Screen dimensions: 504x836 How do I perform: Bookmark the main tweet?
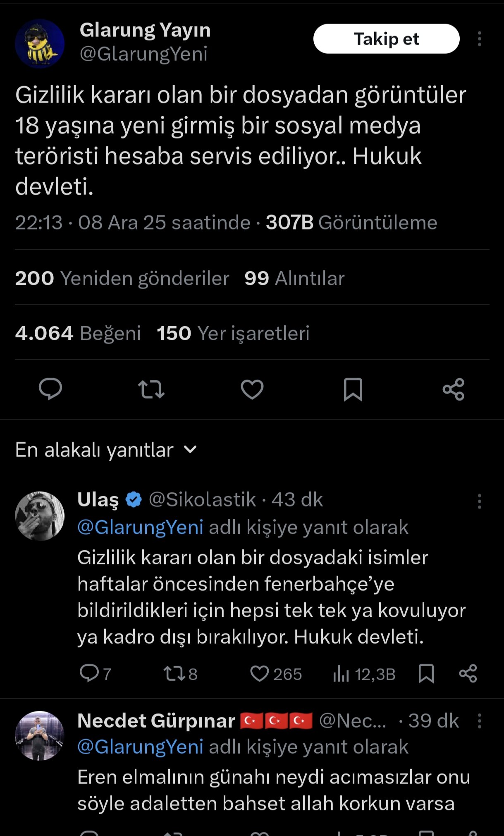(353, 389)
